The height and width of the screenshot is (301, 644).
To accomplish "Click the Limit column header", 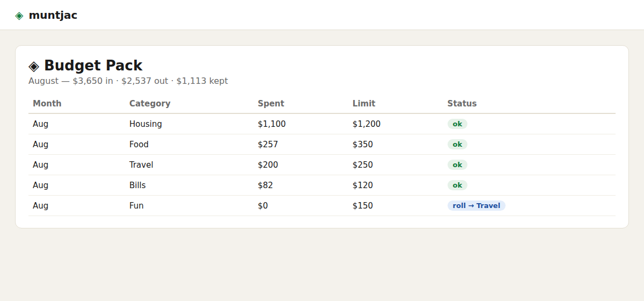I will 364,103.
